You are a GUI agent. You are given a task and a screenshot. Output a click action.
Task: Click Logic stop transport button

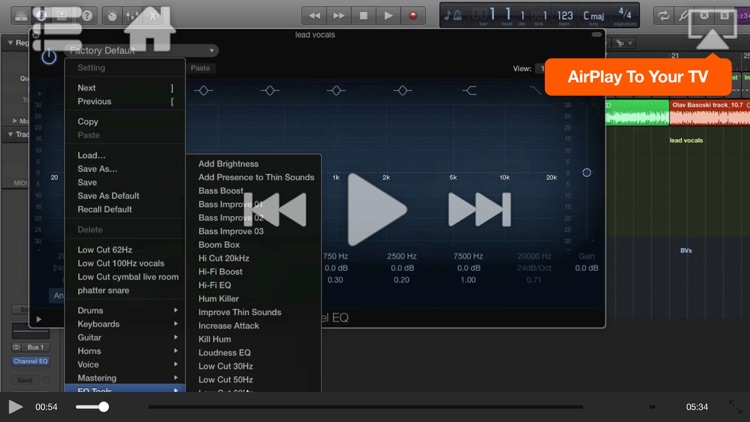[364, 16]
